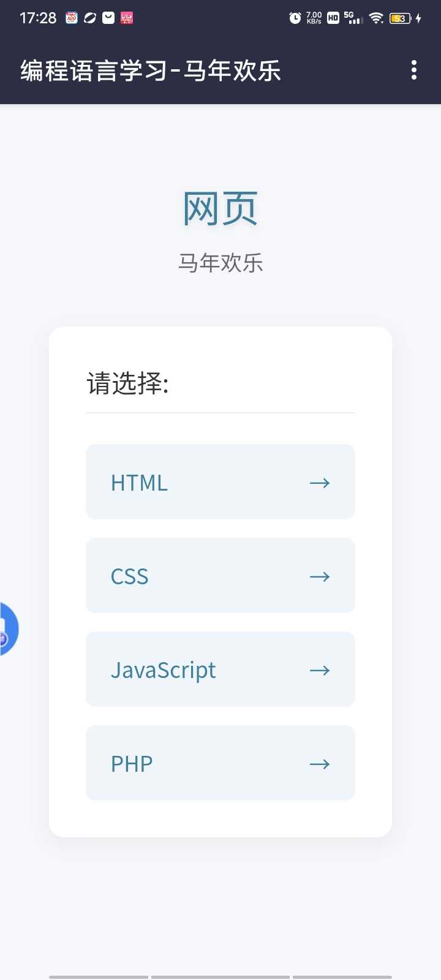Tap the 网页 page heading

coord(221,209)
